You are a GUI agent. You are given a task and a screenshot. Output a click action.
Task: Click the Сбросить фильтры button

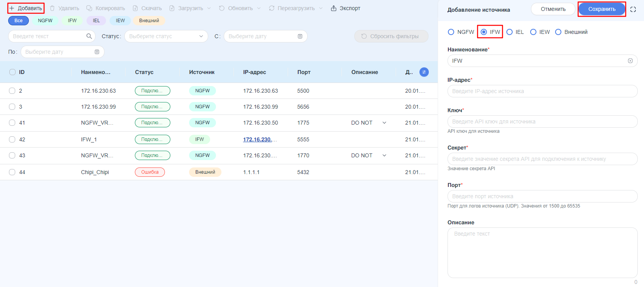[x=391, y=36]
